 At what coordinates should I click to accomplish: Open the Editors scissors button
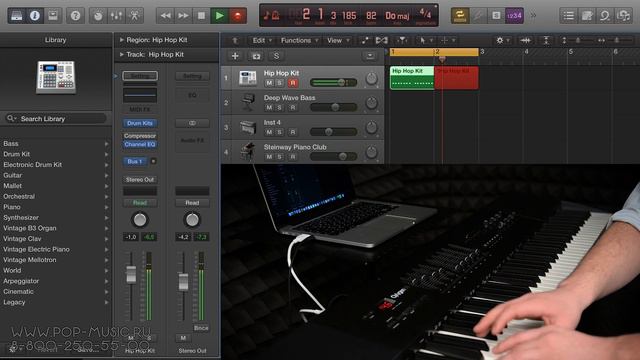[x=134, y=16]
